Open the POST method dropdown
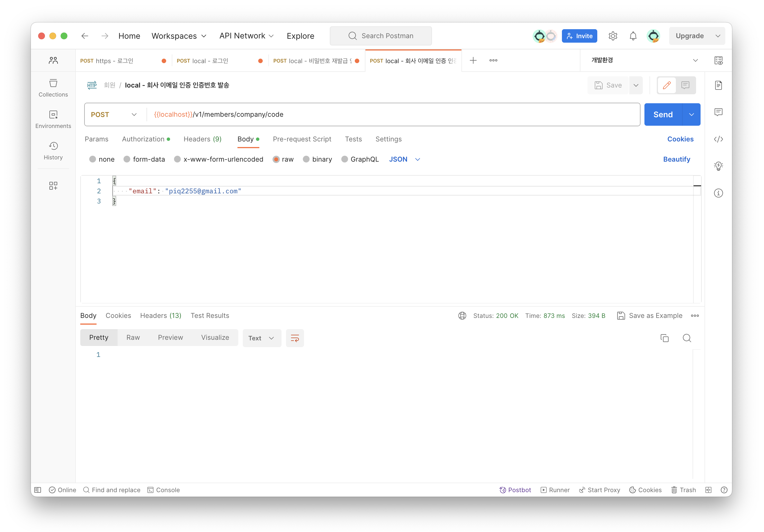This screenshot has width=764, height=532. 114,114
